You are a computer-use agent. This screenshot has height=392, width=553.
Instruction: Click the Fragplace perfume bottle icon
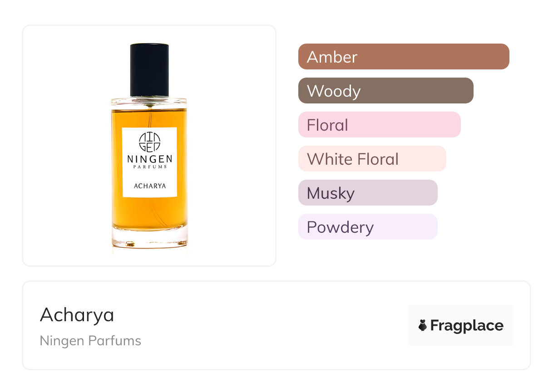[423, 325]
